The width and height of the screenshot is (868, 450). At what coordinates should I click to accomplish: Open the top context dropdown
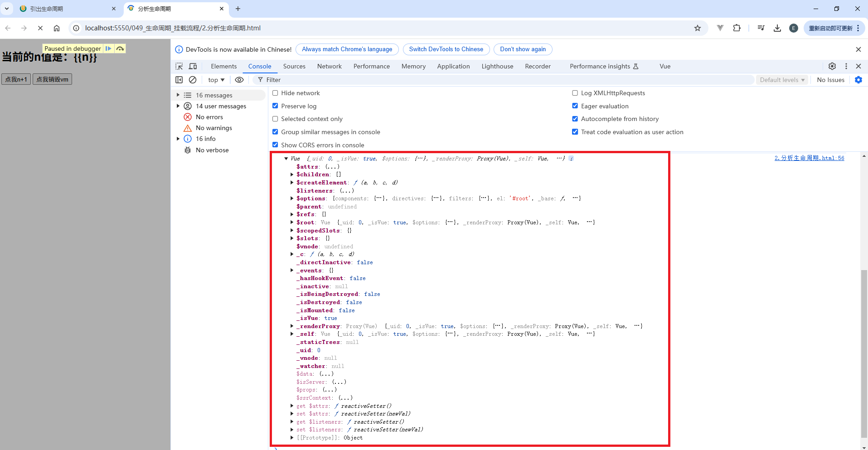[x=216, y=80]
